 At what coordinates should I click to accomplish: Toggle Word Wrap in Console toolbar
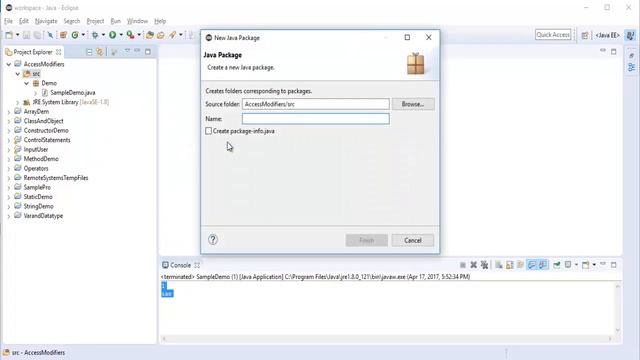[x=520, y=265]
